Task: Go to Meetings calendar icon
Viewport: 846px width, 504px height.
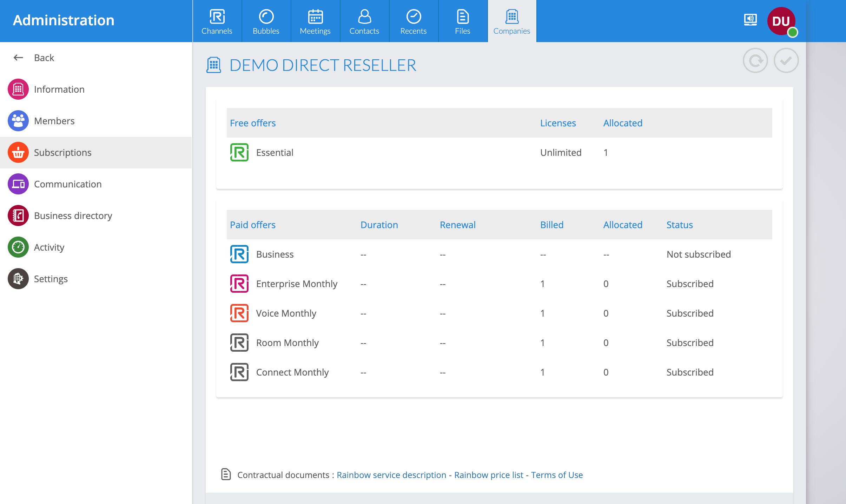Action: pyautogui.click(x=315, y=16)
